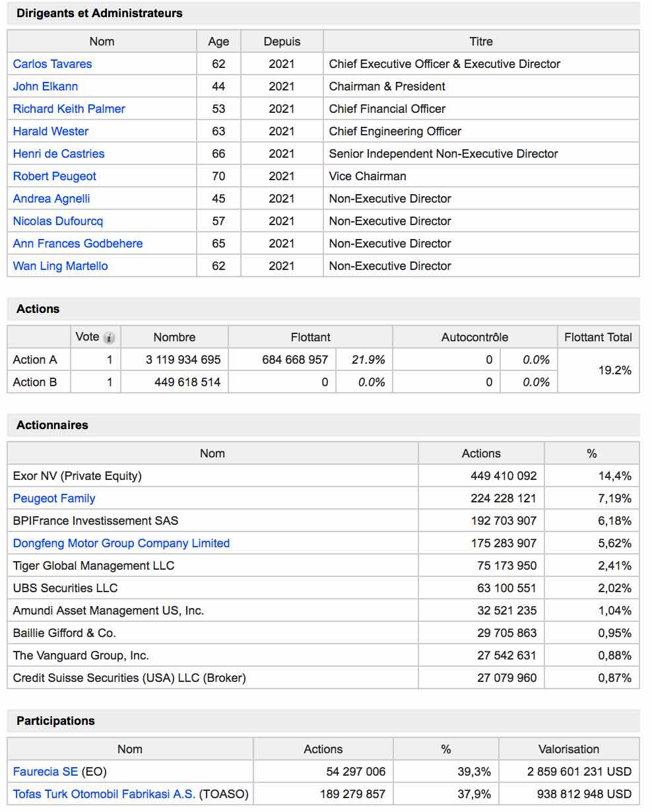Viewport: 652px width, 812px height.
Task: Open the Henri de Castries link
Action: [59, 154]
